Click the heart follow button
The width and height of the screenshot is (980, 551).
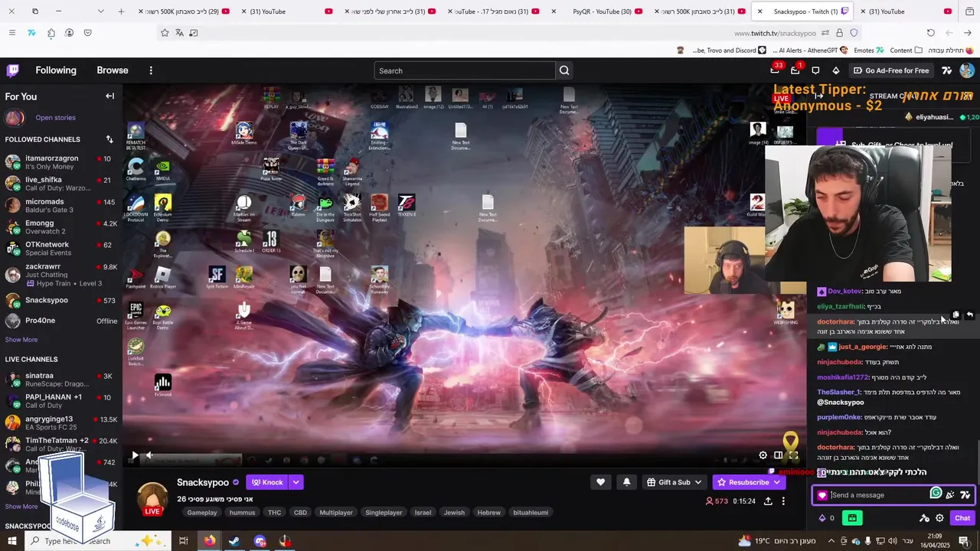tap(600, 482)
